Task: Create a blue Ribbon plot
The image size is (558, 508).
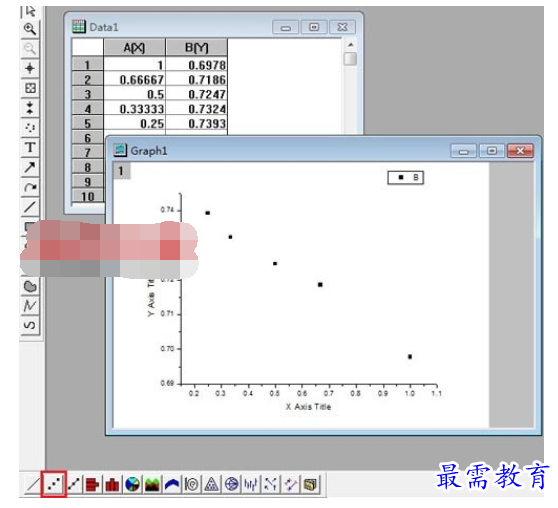Action: tap(172, 485)
